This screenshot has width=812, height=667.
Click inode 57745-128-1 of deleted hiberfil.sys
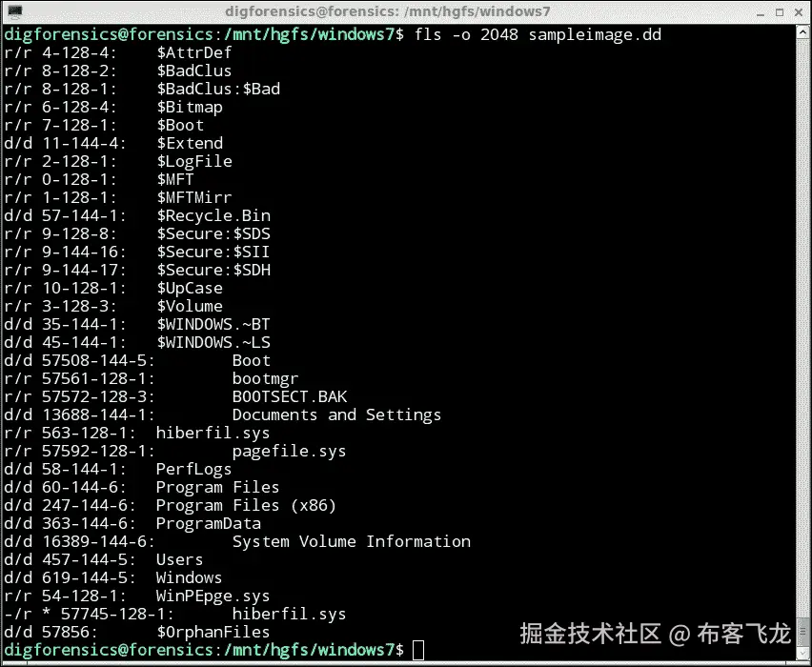click(112, 615)
